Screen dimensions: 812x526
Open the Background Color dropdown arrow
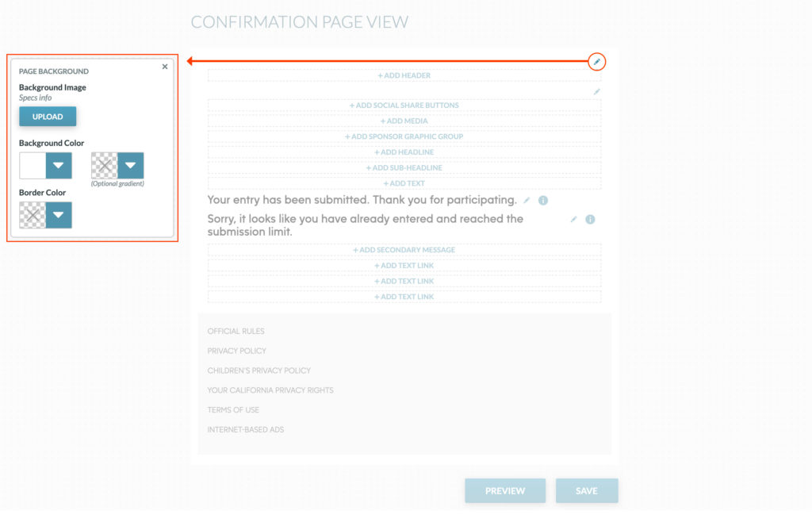click(x=59, y=166)
